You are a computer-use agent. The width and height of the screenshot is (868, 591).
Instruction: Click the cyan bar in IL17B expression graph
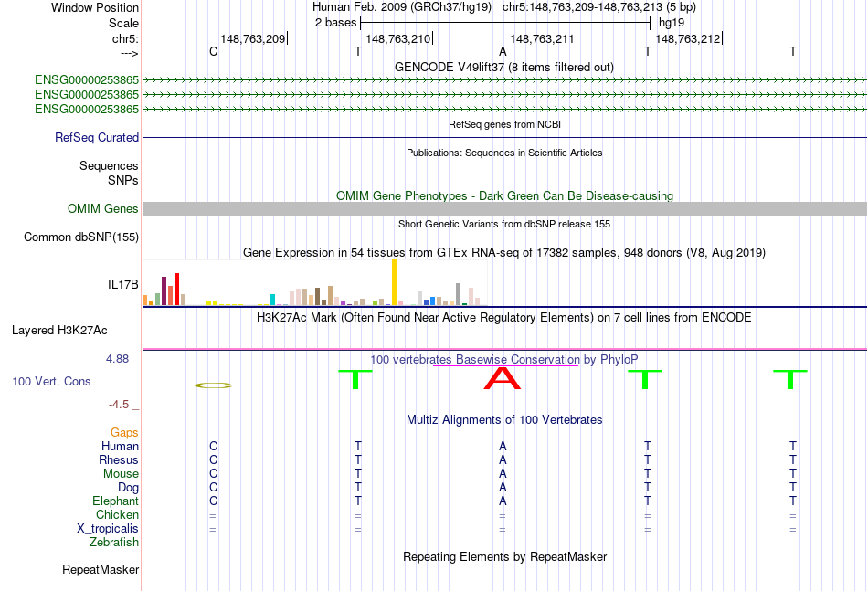pyautogui.click(x=272, y=300)
